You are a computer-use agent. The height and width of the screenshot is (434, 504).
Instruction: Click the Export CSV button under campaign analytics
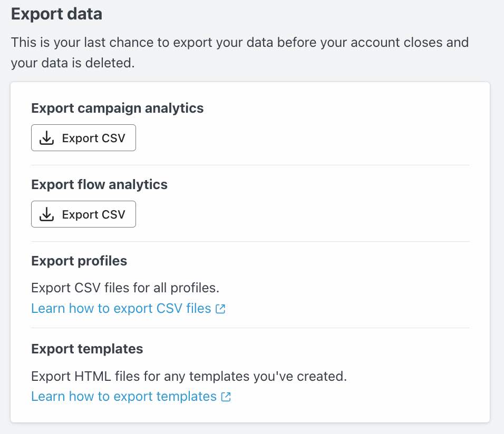[x=83, y=137]
